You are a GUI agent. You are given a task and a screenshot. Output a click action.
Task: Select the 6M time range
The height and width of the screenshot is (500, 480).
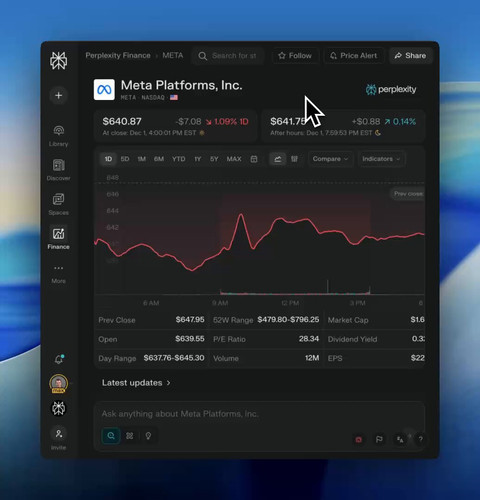point(159,159)
